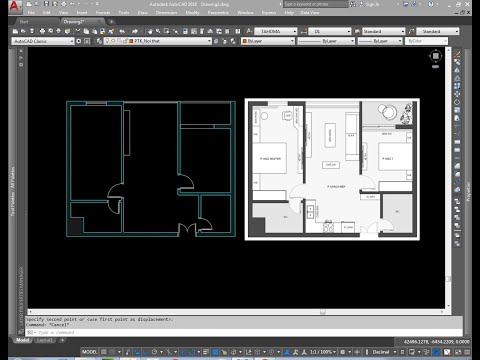Click the Workspace Settings gear icon
The image size is (480, 360).
click(79, 41)
